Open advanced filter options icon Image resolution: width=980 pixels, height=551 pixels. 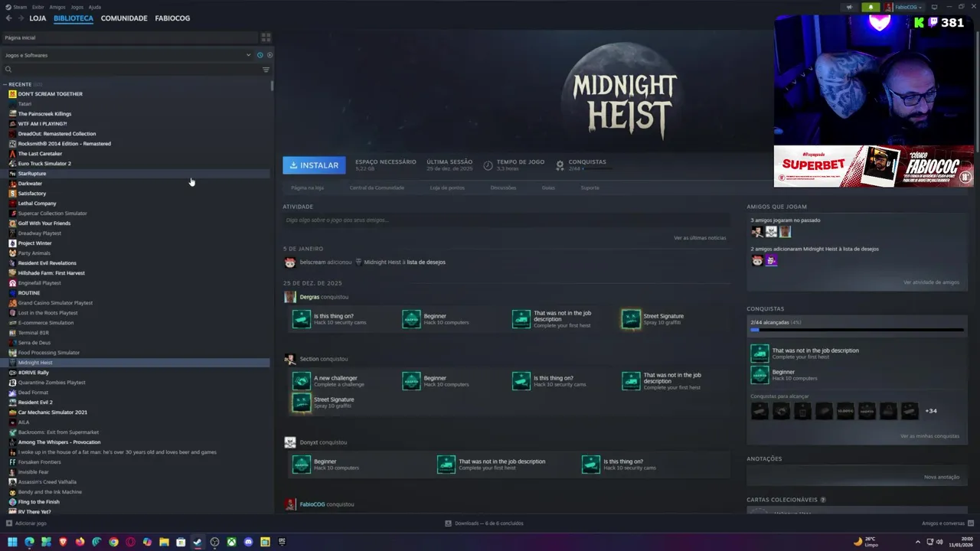266,70
